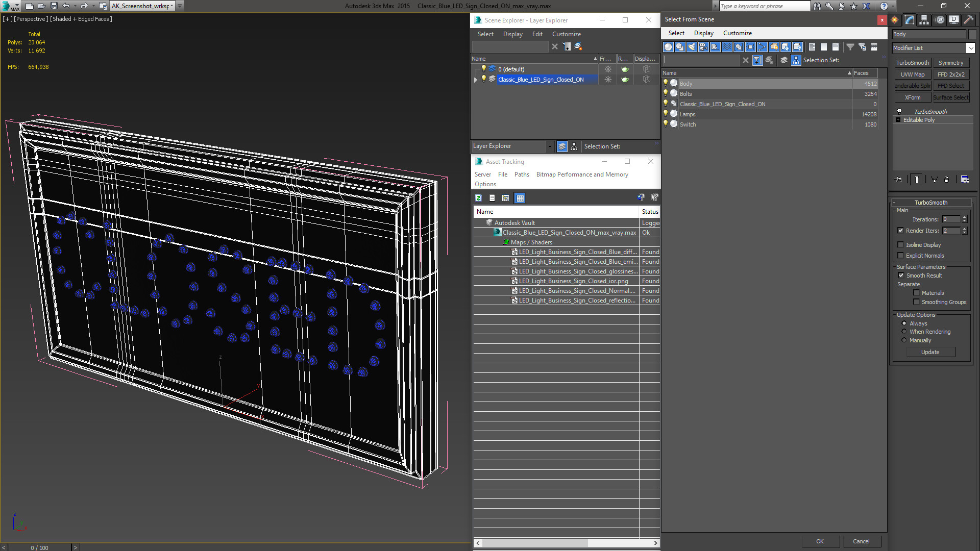Screen dimensions: 980x551
Task: Select Manually update option
Action: point(904,340)
